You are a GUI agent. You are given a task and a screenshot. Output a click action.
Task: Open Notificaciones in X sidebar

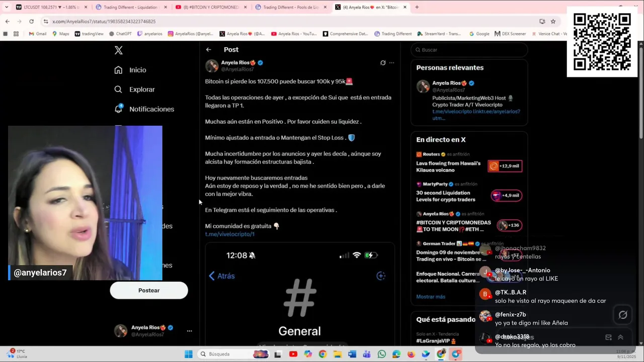144,109
